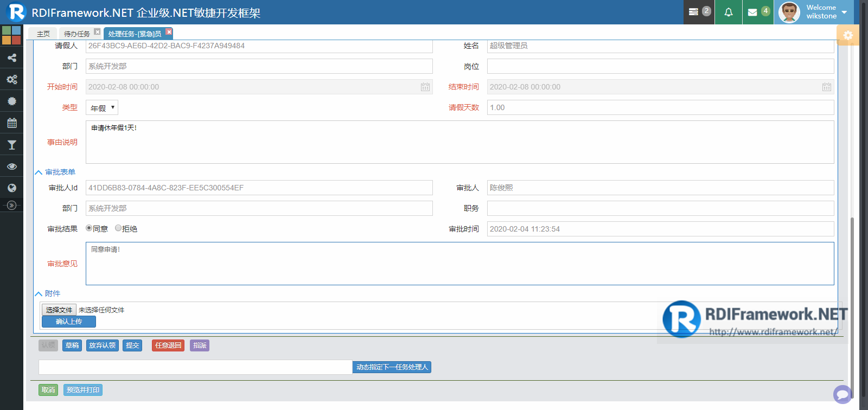
Task: Click the 审批人Id input field
Action: click(x=259, y=188)
